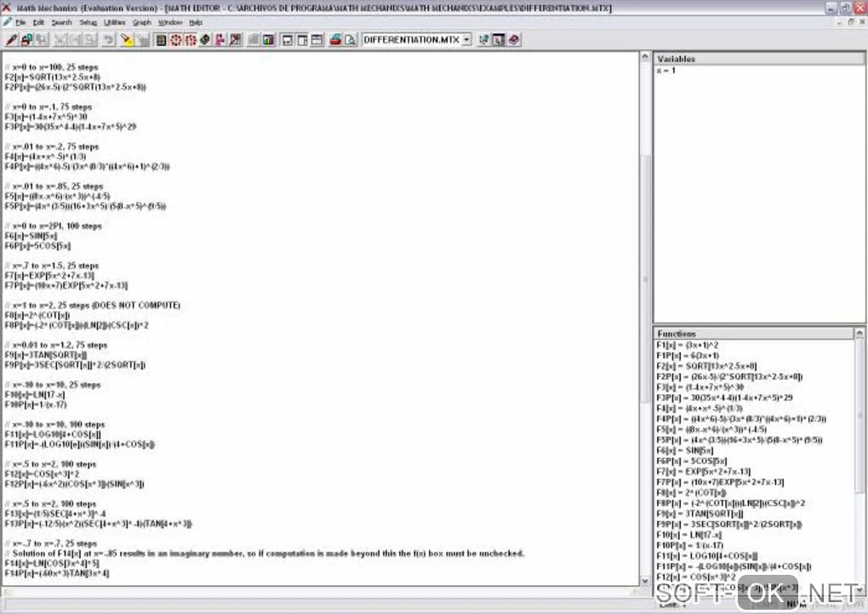868x614 pixels.
Task: Click the red arrow graph toolbar icon
Action: [x=235, y=40]
